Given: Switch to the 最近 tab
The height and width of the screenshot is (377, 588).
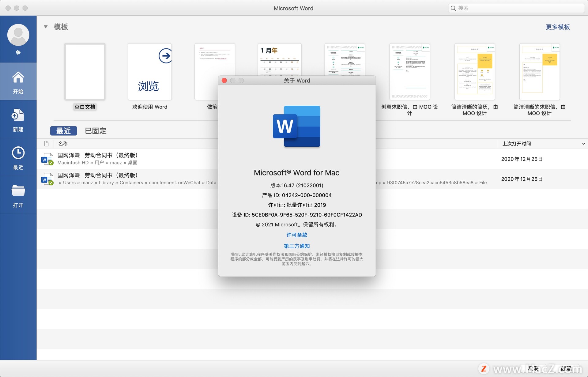Looking at the screenshot, I should pos(63,131).
